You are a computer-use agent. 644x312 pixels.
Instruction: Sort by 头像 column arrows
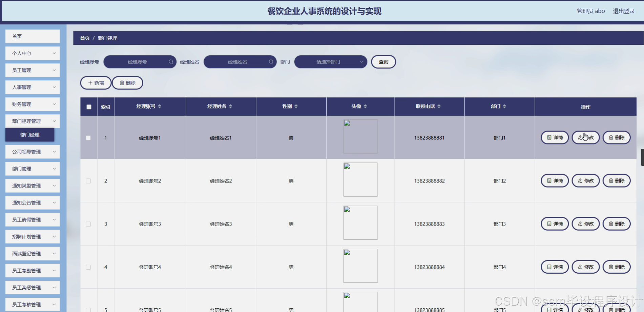(x=365, y=106)
